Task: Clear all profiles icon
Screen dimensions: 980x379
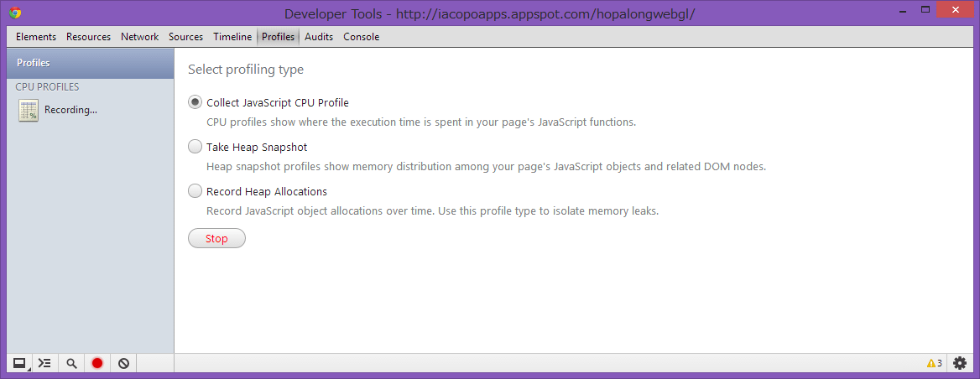Action: coord(123,363)
